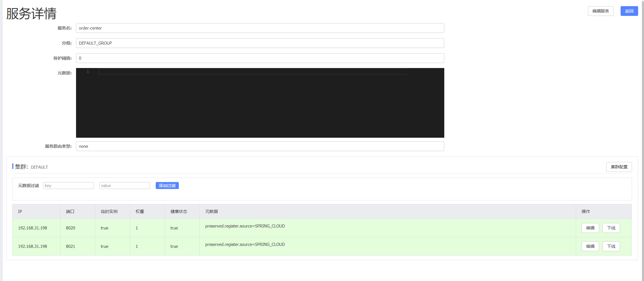This screenshot has width=644, height=281.
Task: Click the 服务详情 page title
Action: [x=31, y=13]
